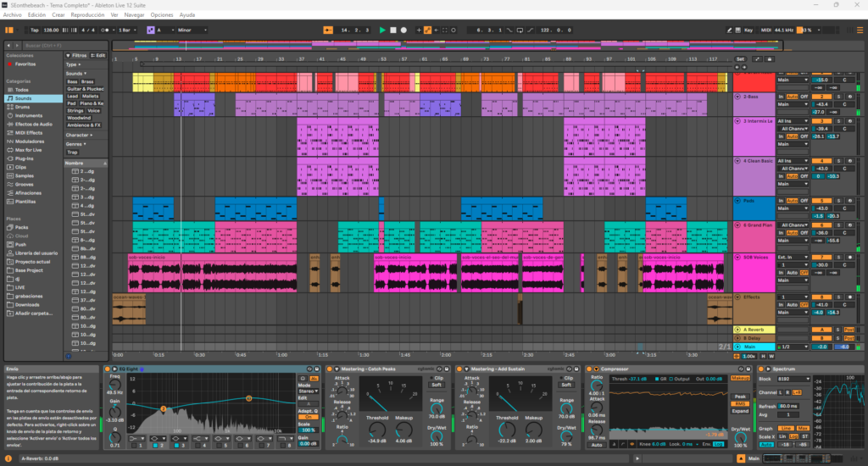This screenshot has width=868, height=466.
Task: Adjust Catch Peaks Threshold knob
Action: (377, 430)
